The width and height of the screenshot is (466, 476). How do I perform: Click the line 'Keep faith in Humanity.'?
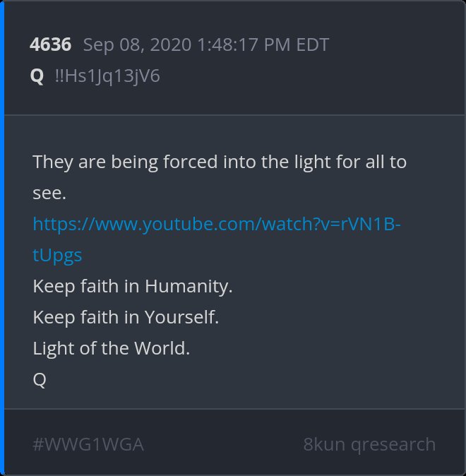pyautogui.click(x=133, y=287)
